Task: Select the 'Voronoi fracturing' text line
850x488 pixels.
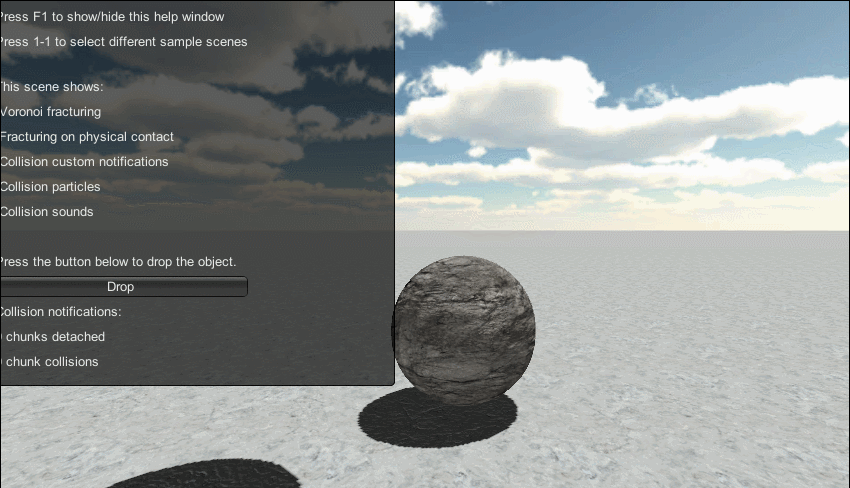Action: (x=50, y=112)
